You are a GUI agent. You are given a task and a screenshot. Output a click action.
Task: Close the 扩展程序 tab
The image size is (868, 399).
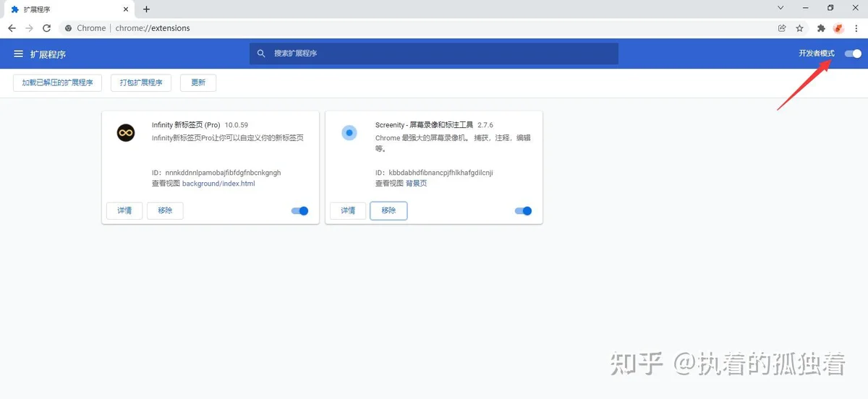point(127,9)
